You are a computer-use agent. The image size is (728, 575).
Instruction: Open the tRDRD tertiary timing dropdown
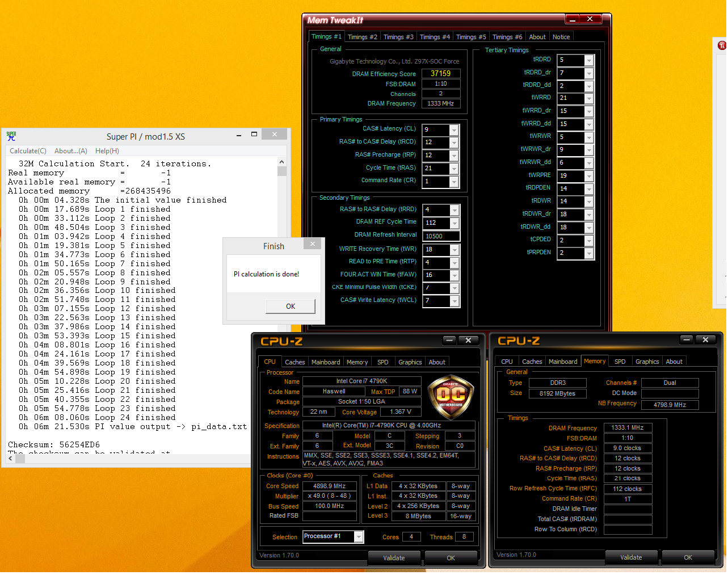[x=589, y=60]
